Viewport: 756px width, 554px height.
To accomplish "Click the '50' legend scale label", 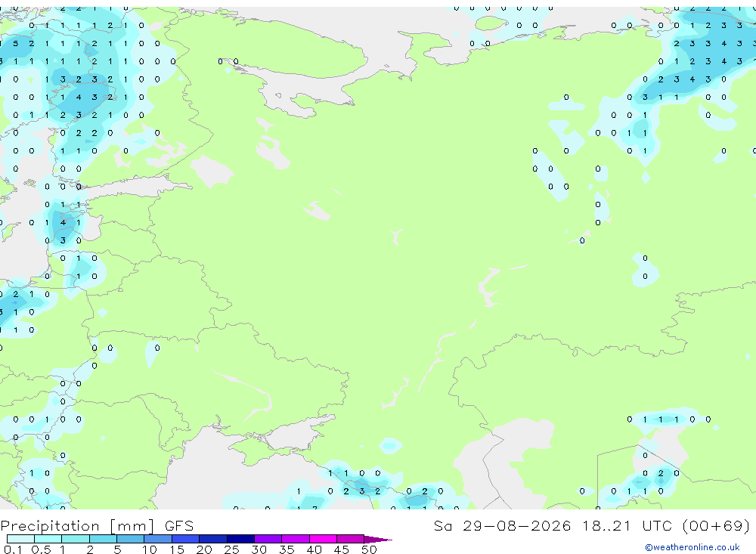I will pyautogui.click(x=369, y=549).
